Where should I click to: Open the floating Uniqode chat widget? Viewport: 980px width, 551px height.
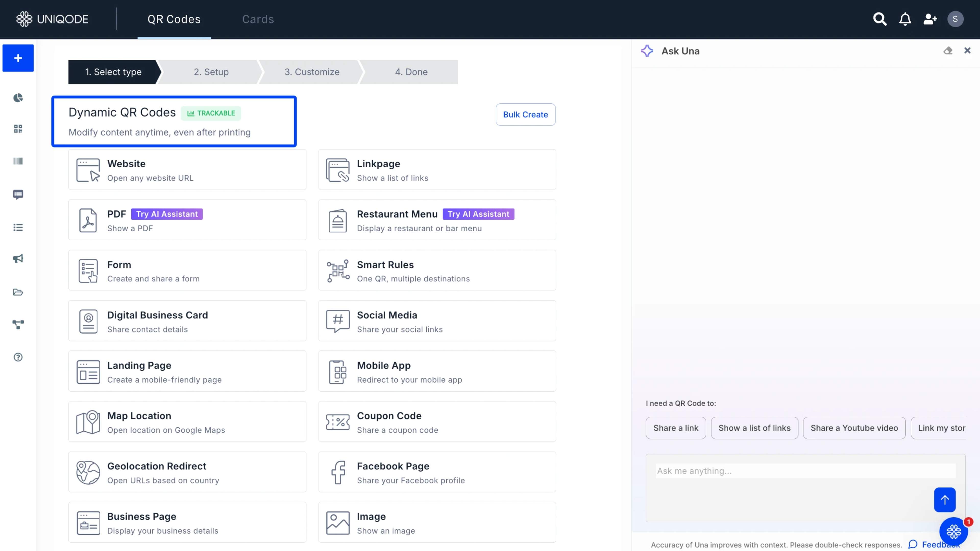(953, 532)
